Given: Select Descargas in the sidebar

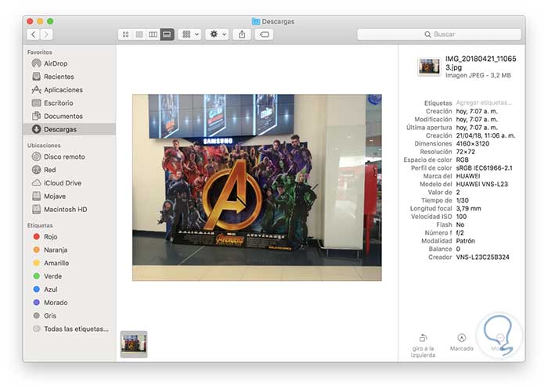Looking at the screenshot, I should tap(69, 129).
